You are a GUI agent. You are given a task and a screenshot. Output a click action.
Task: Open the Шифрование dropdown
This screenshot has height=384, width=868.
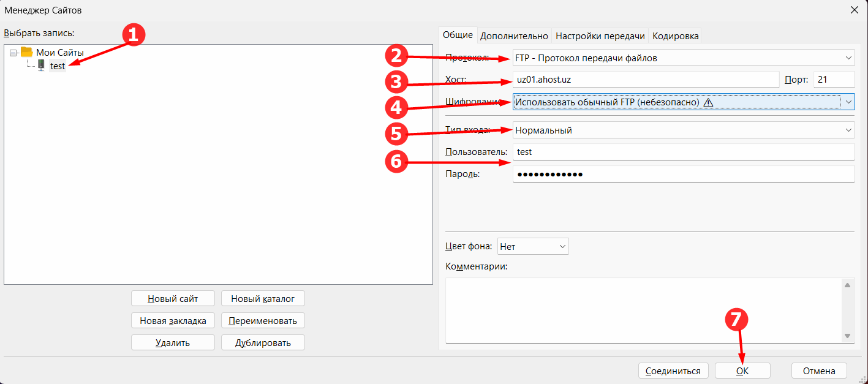684,102
